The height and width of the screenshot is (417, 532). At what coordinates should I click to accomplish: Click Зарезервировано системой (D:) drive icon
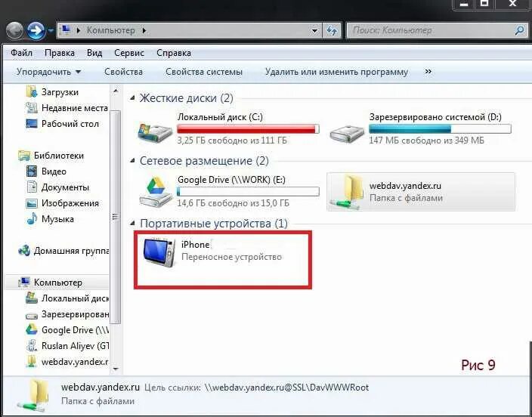(x=347, y=134)
